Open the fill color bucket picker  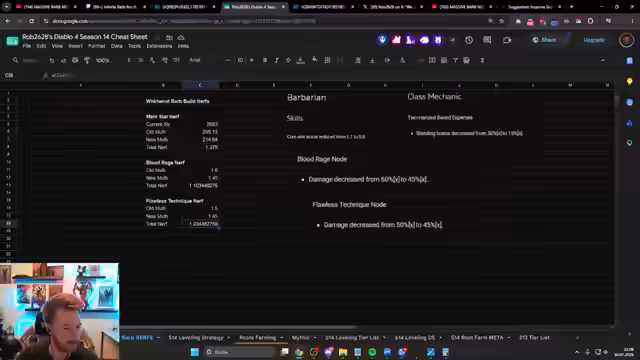pos(315,60)
